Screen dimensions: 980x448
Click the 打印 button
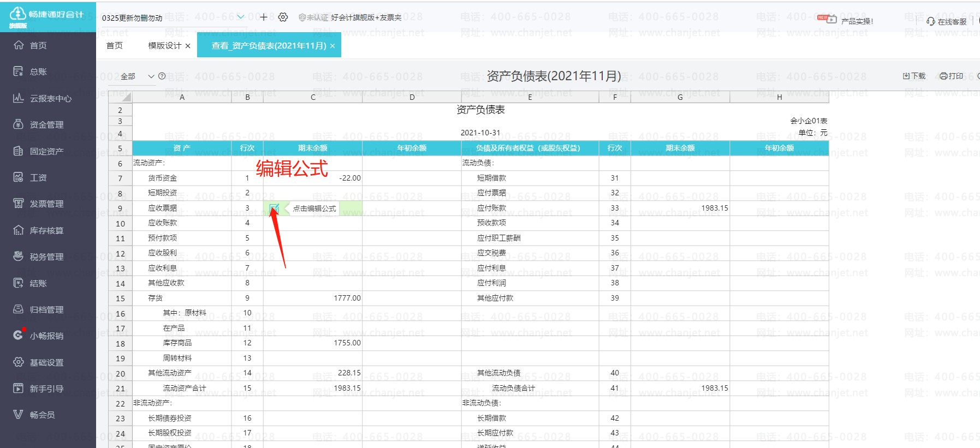pos(952,76)
